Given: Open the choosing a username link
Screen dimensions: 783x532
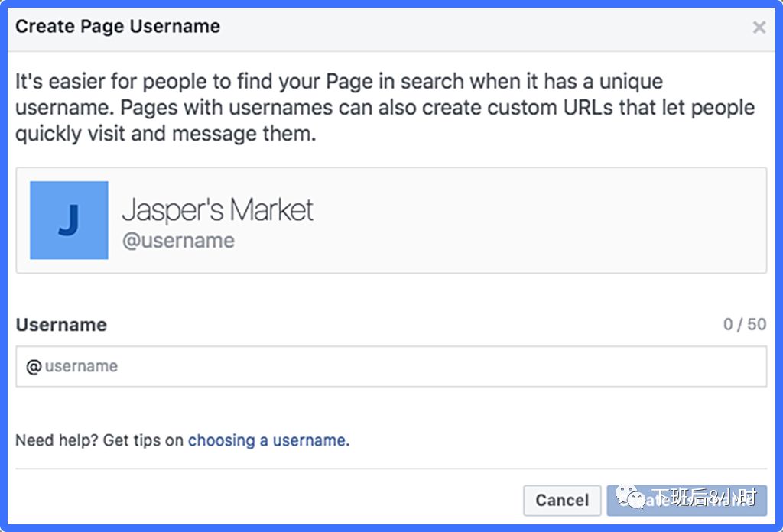Looking at the screenshot, I should [268, 440].
